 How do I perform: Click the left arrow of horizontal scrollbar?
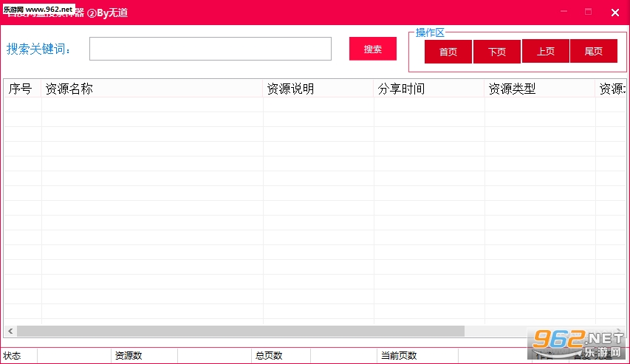(x=10, y=332)
